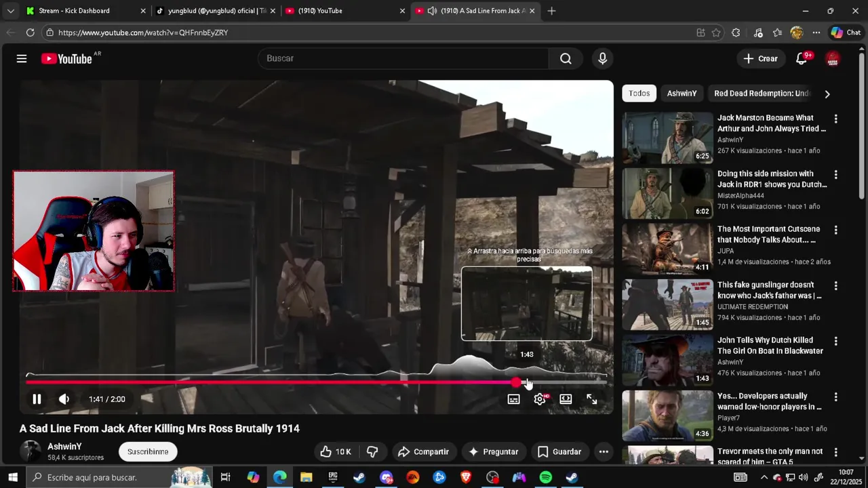Viewport: 868px width, 488px height.
Task: Click split screen icon in address bar
Action: point(701,33)
